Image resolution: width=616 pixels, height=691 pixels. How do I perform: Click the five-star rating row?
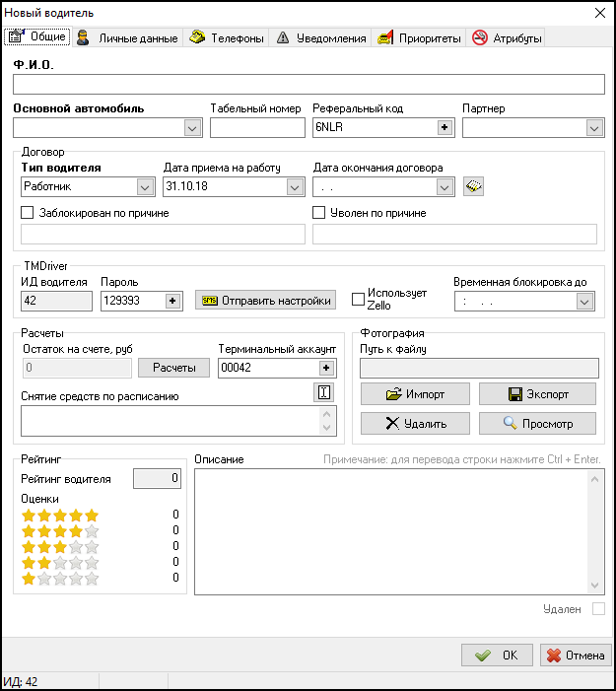click(x=60, y=515)
